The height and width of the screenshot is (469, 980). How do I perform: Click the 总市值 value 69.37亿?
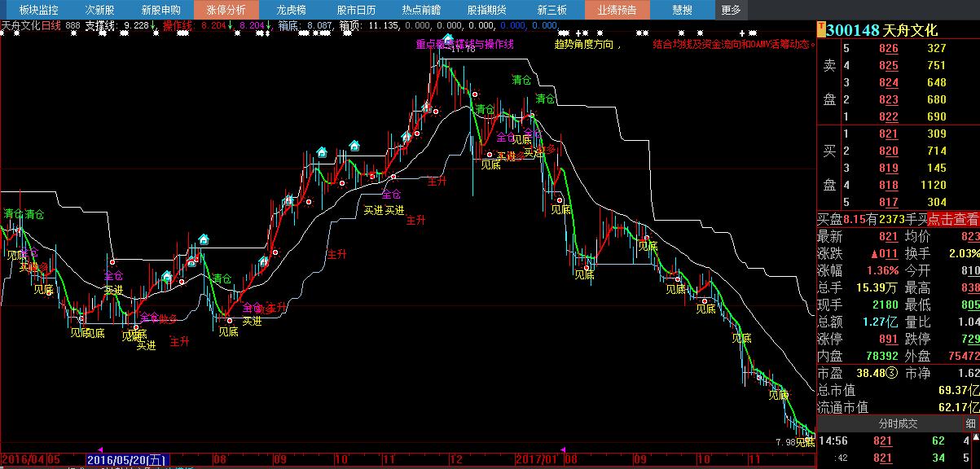coord(959,390)
